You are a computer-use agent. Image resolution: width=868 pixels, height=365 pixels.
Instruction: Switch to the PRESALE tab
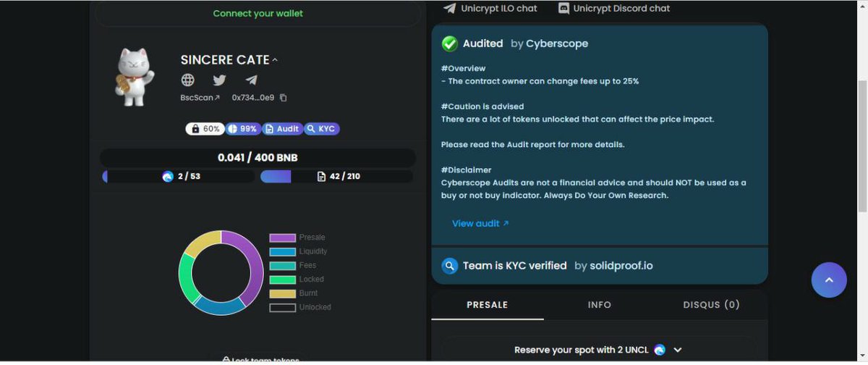tap(488, 305)
